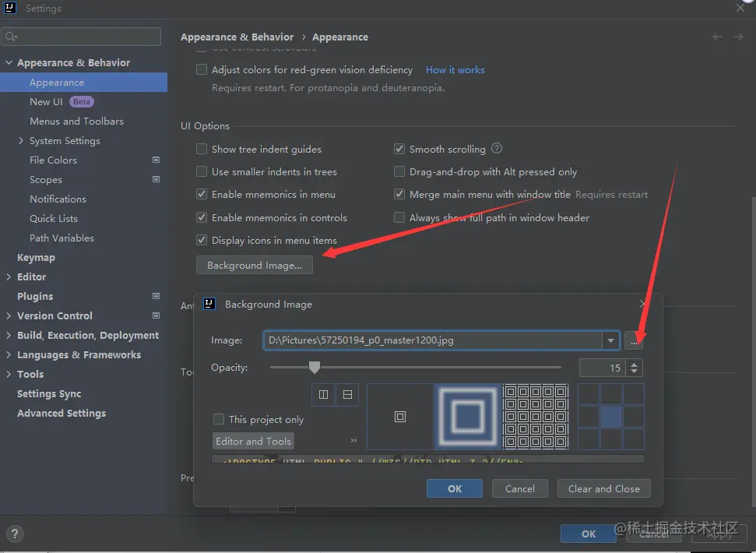Expand the Tools tree node
Viewport: 756px width, 553px height.
9,374
